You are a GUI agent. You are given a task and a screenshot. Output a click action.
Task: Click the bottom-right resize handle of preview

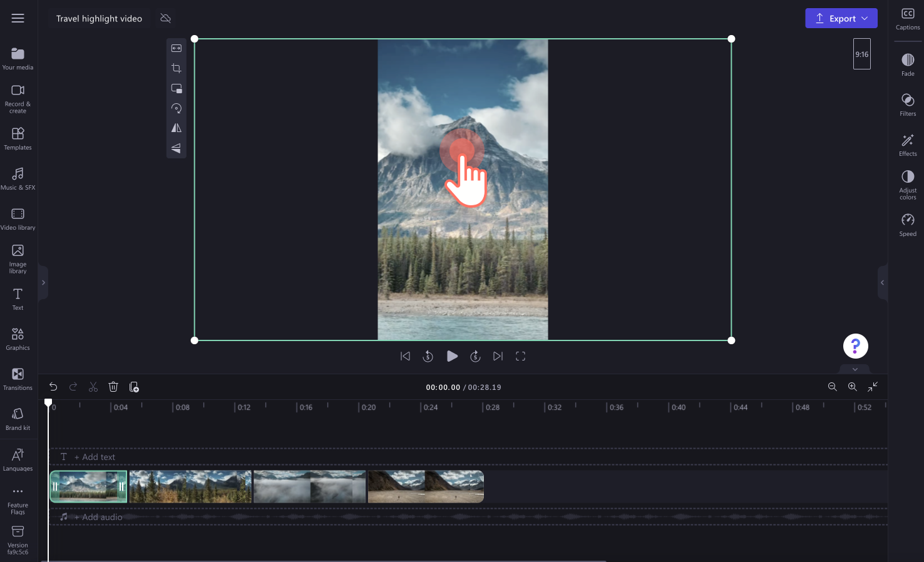pos(731,340)
